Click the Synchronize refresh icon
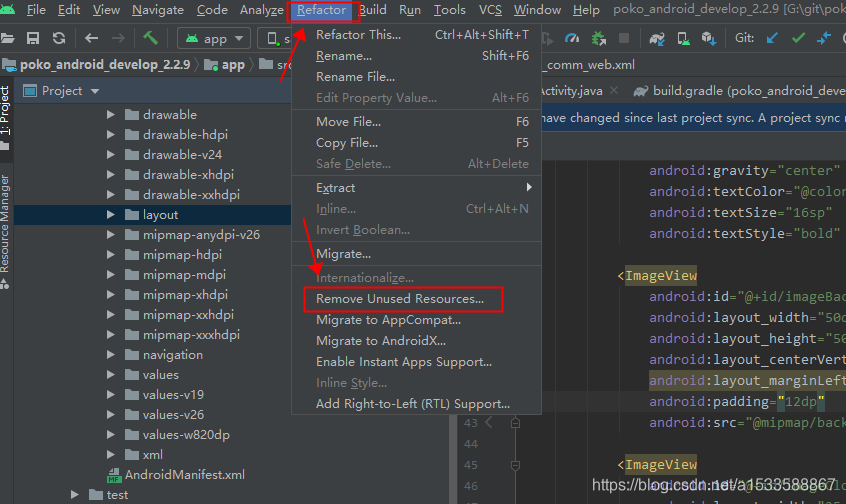 click(59, 38)
